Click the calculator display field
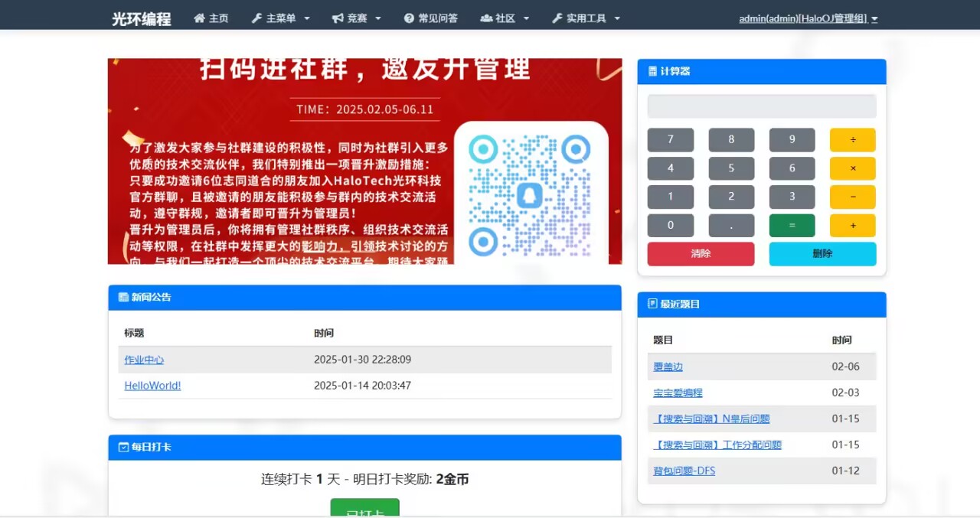Image resolution: width=980 pixels, height=518 pixels. [762, 106]
